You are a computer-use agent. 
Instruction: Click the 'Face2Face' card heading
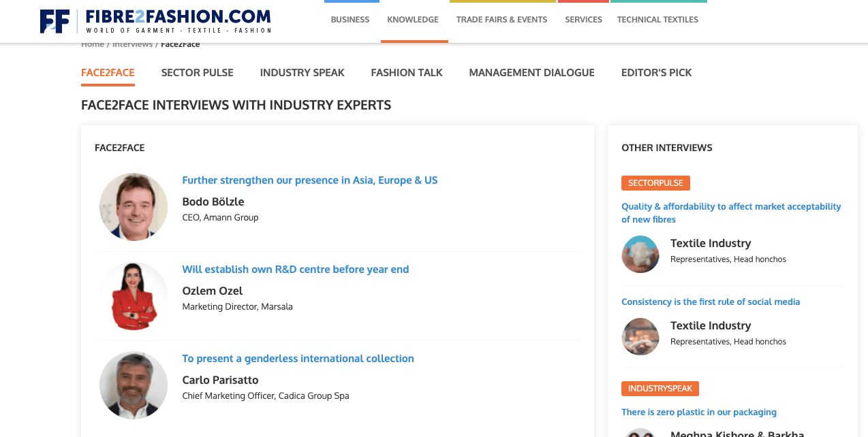[x=119, y=148]
